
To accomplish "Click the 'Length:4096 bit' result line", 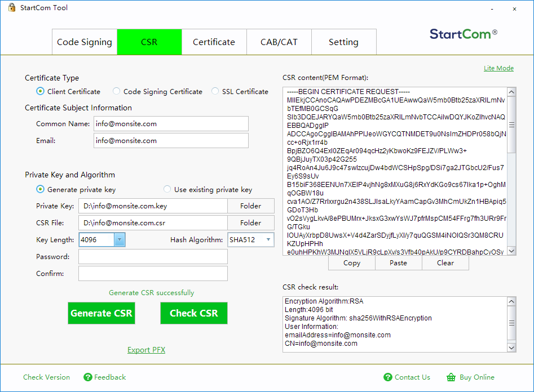I will (309, 310).
